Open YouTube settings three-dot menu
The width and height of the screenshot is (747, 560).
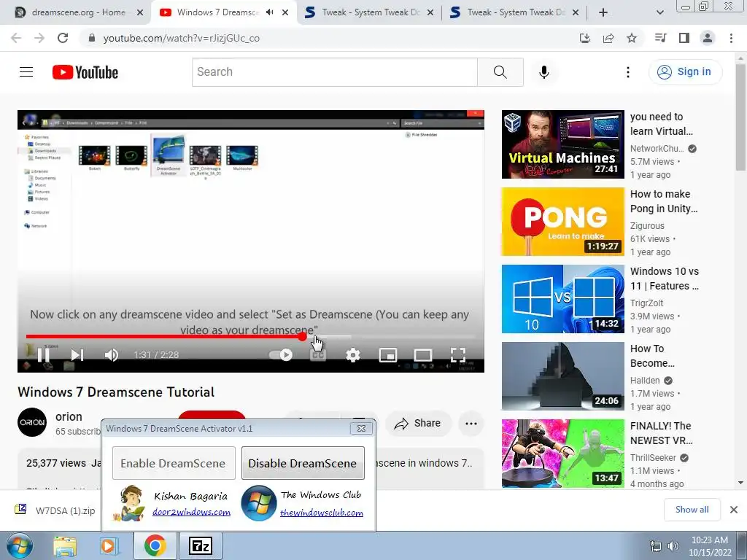pyautogui.click(x=628, y=72)
